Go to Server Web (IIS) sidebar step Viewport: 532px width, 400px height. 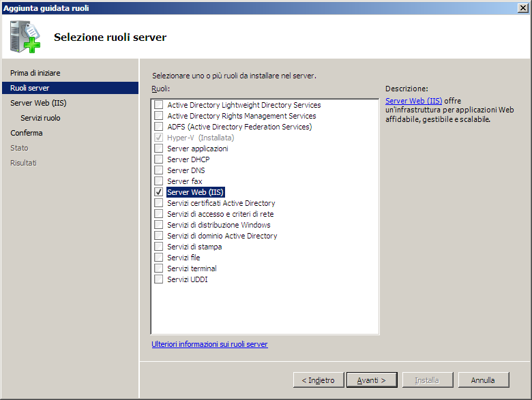click(38, 103)
